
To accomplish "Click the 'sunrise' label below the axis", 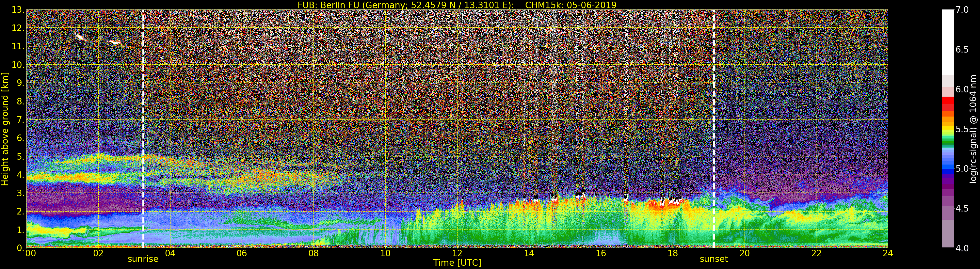I will click(143, 259).
